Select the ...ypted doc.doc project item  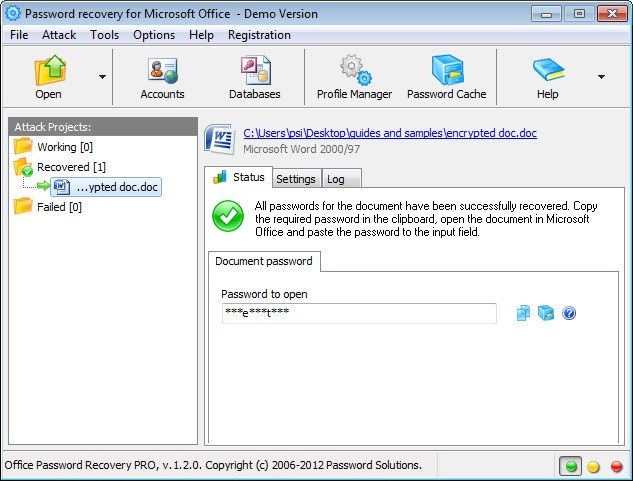coord(106,187)
